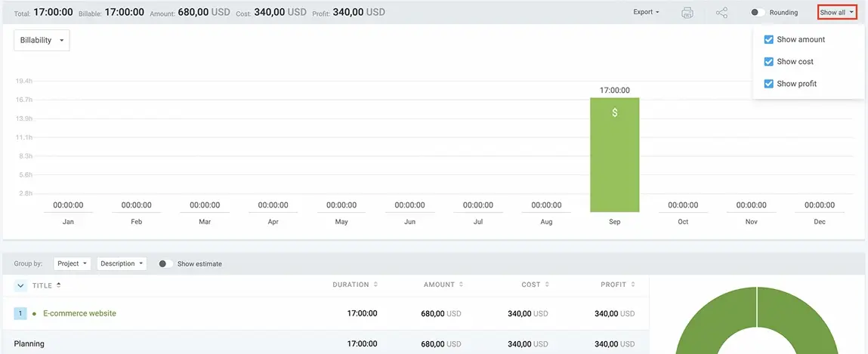Click the Amount 680,00 USD summary value
Screen dimensions: 868x354
[x=204, y=12]
